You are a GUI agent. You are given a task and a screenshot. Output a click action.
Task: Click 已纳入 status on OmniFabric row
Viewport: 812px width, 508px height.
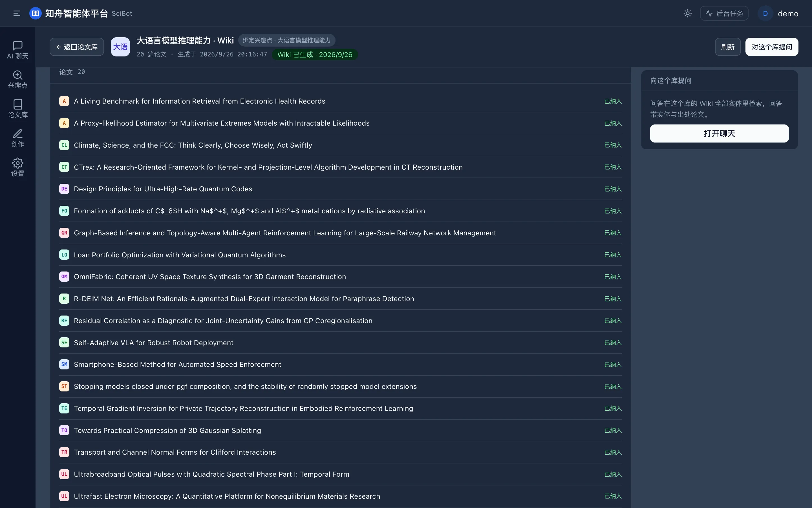(613, 277)
